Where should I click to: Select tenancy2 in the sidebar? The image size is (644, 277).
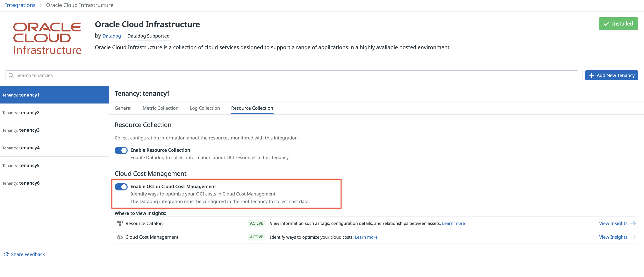[54, 112]
